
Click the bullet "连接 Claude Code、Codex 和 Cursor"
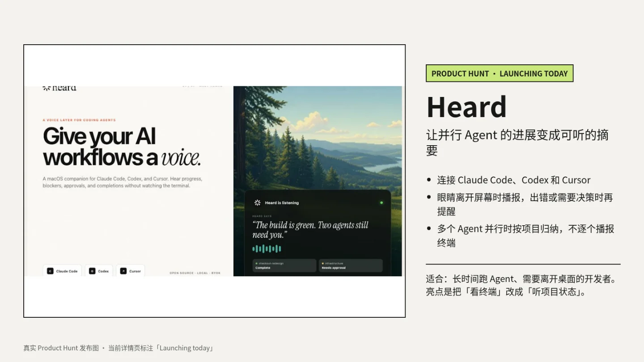pos(514,180)
